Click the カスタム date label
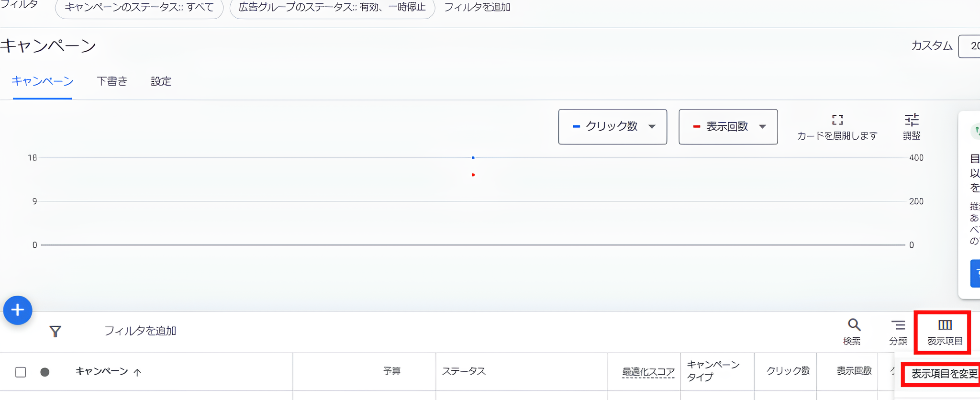Viewport: 980px width, 400px height. click(x=932, y=46)
